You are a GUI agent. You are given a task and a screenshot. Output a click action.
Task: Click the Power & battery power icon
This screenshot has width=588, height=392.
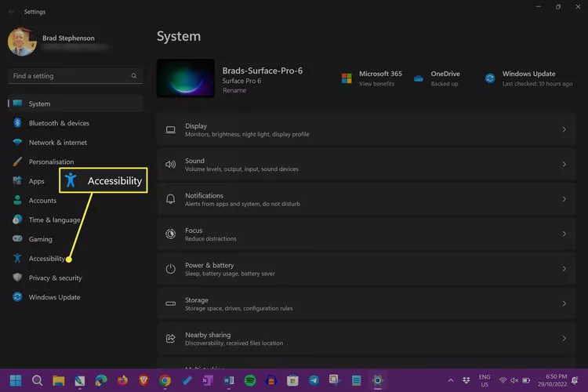tap(171, 269)
